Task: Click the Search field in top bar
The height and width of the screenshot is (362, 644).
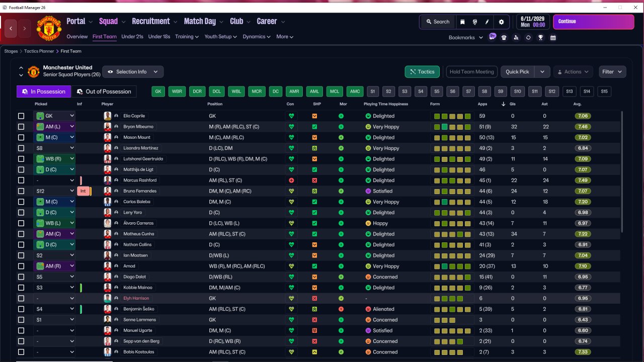Action: coord(438,22)
